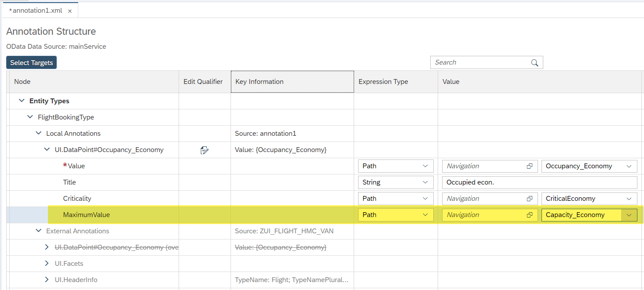Open the Capacity_Economy value dropdown

629,214
